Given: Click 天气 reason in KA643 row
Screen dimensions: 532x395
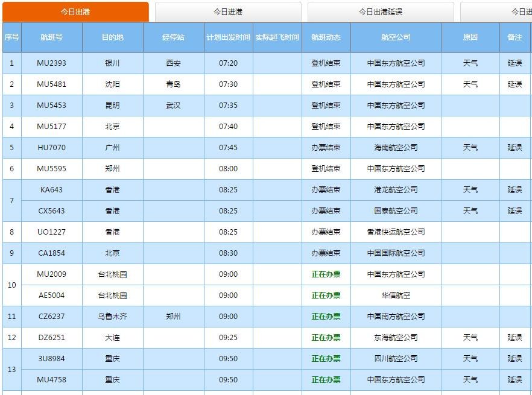Looking at the screenshot, I should 470,190.
